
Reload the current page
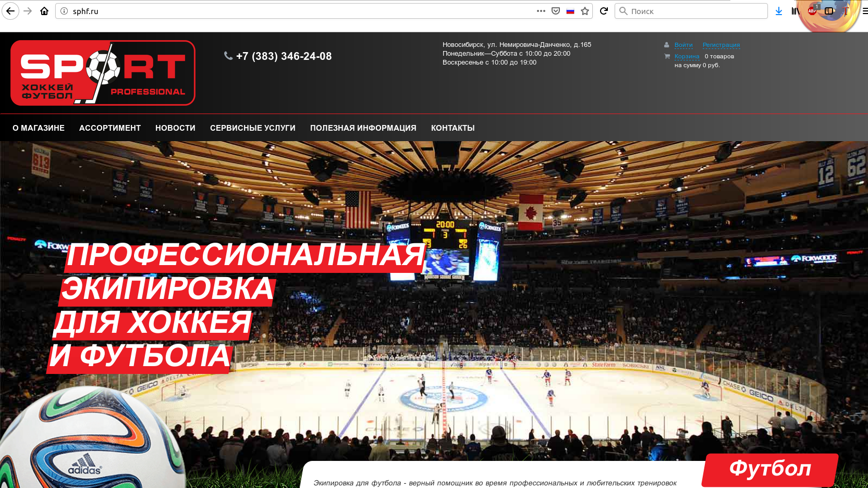click(x=604, y=11)
